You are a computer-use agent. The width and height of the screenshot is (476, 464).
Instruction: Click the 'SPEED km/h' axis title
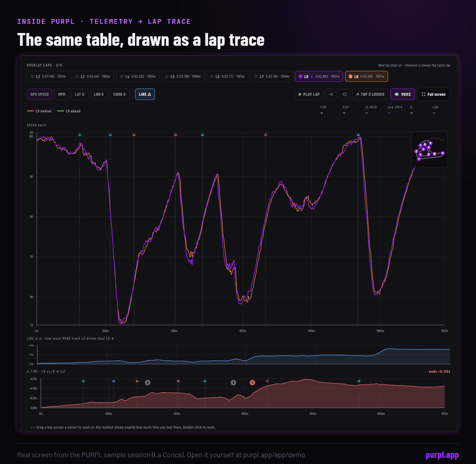pyautogui.click(x=36, y=125)
